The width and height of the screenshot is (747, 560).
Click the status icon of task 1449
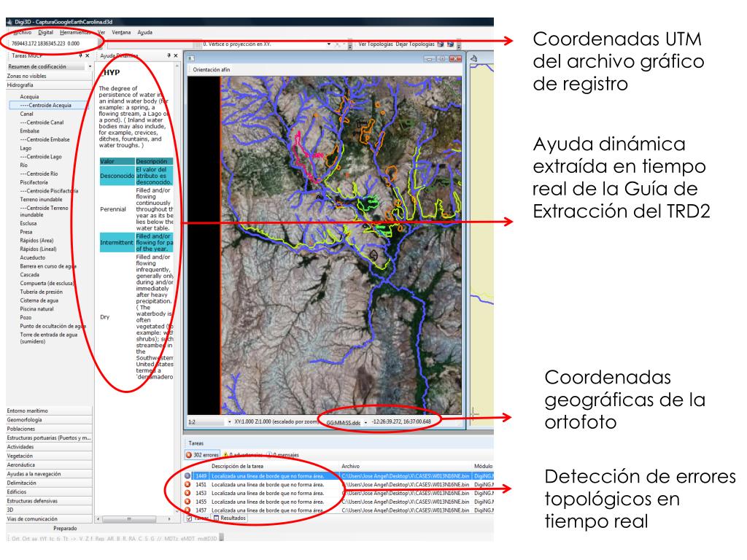187,475
